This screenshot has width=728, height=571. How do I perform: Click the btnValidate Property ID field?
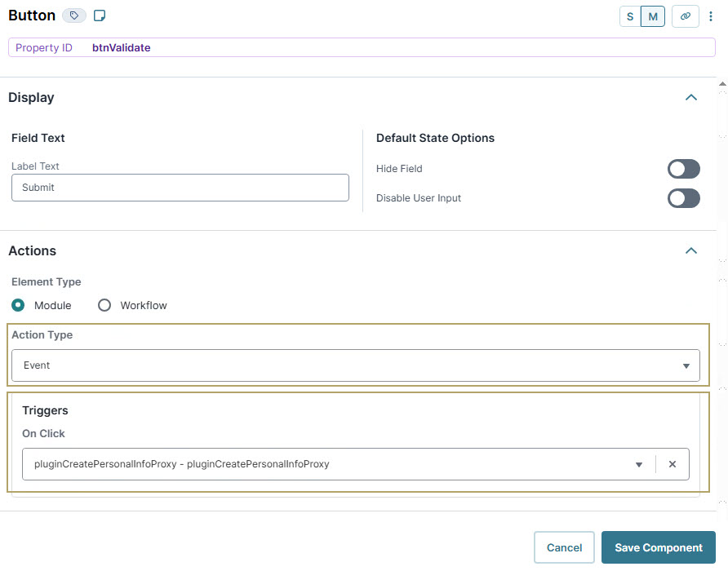[x=121, y=47]
